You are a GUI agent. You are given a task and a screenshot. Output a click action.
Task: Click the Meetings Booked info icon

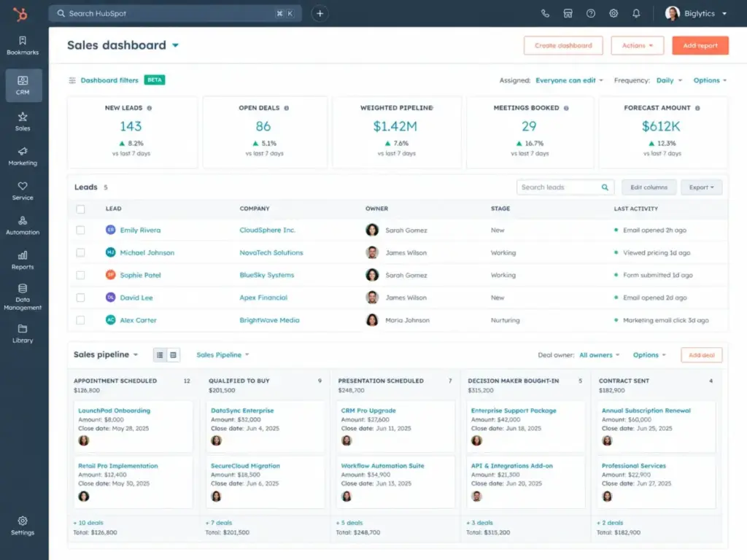click(566, 108)
